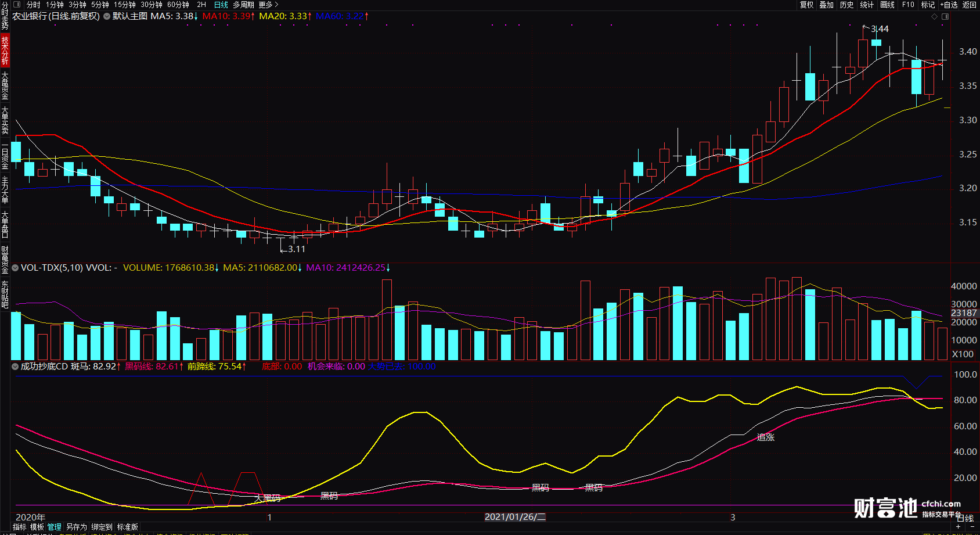This screenshot has width=980, height=535.
Task: Open the VOL-TDX indicator dropdown circle
Action: 15,268
